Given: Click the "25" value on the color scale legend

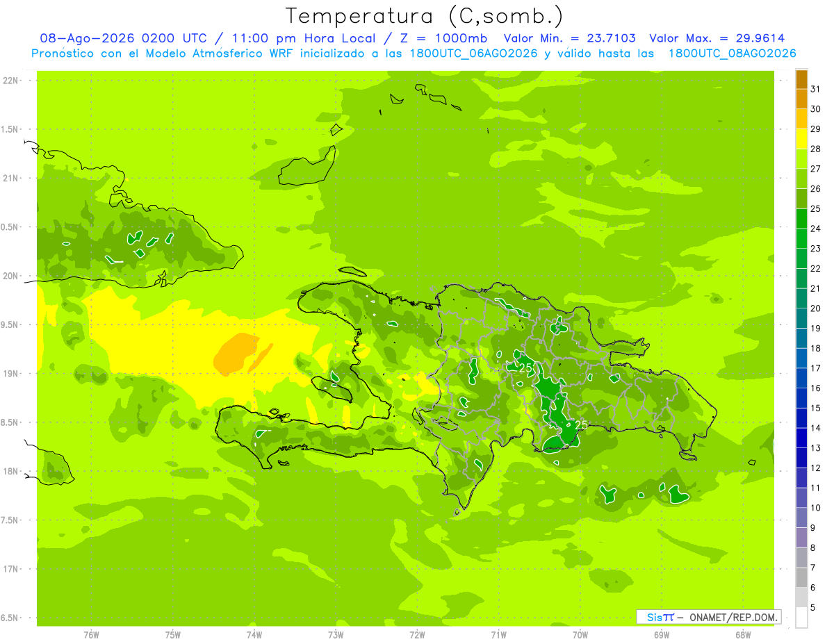Looking at the screenshot, I should [816, 208].
